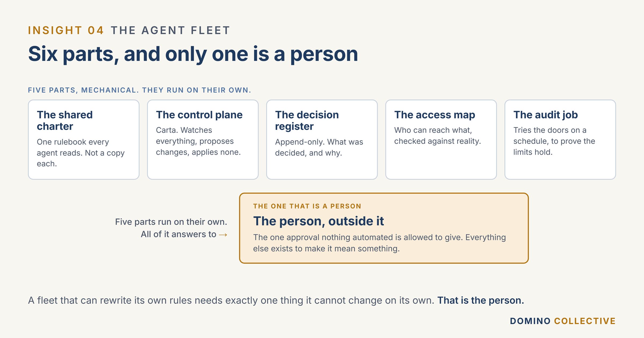Viewport: 644px width, 338px height.
Task: Open 'The decision register' card
Action: [322, 139]
